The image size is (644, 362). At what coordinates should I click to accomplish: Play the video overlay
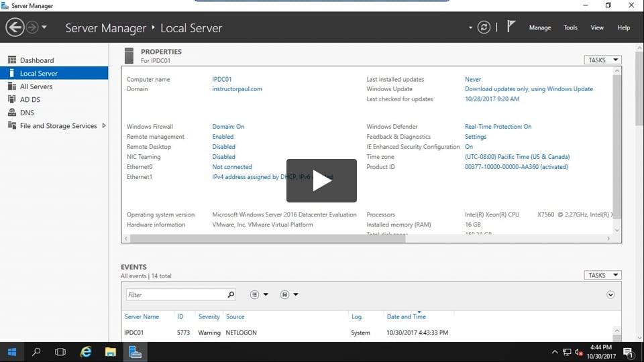[x=321, y=180]
